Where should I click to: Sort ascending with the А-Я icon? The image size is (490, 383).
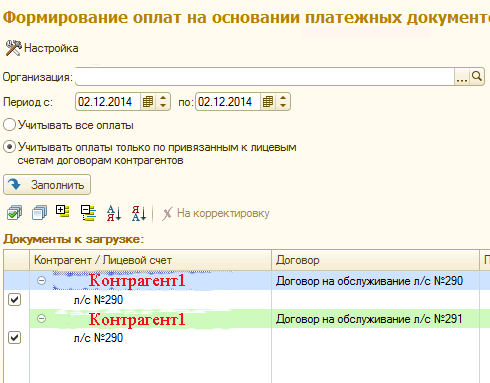114,213
